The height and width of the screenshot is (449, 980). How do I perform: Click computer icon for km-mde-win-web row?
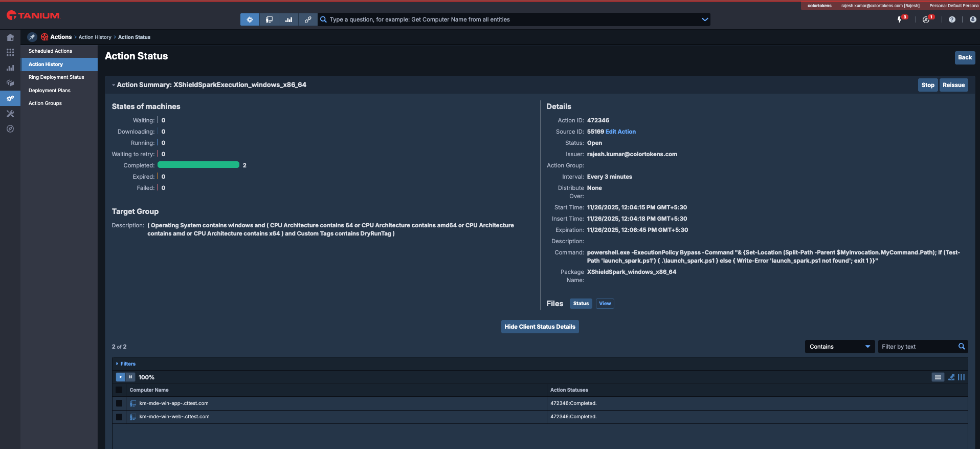133,417
